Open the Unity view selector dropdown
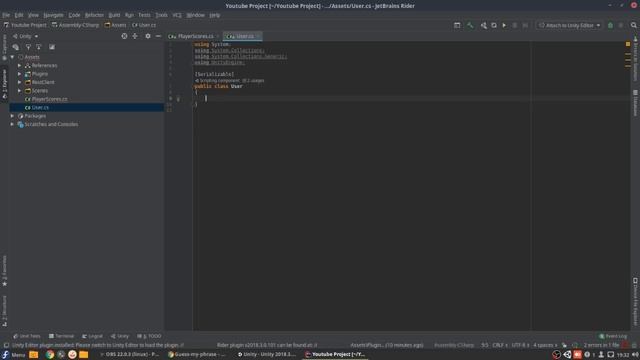The width and height of the screenshot is (640, 360). 25,36
